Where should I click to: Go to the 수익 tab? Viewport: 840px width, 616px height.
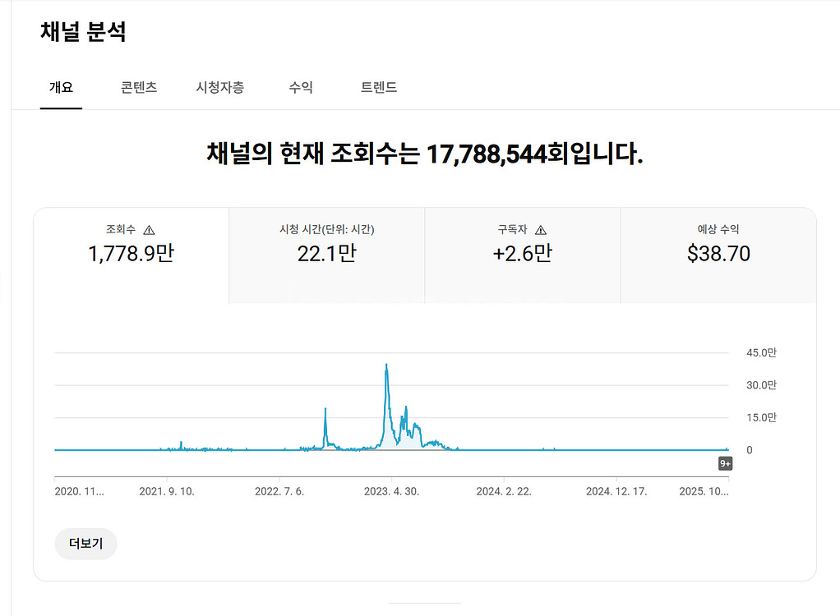point(301,87)
